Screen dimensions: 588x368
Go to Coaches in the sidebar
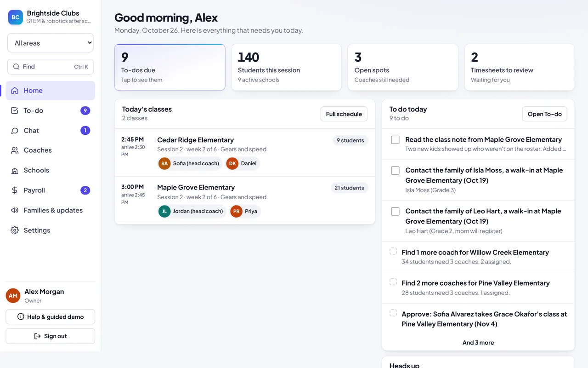[51, 150]
